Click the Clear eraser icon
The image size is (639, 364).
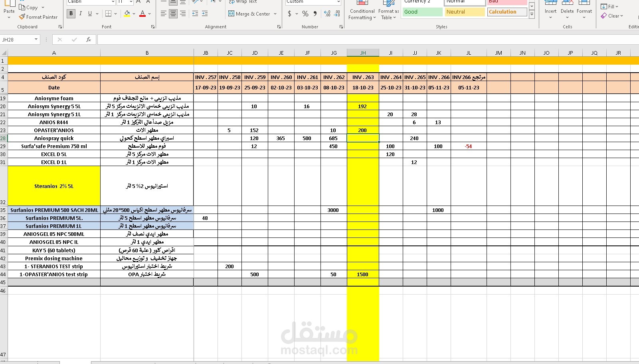coord(604,16)
